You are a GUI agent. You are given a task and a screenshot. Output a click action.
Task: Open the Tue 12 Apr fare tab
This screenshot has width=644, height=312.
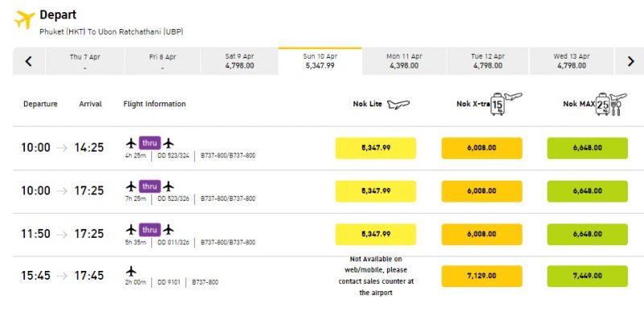pos(488,61)
